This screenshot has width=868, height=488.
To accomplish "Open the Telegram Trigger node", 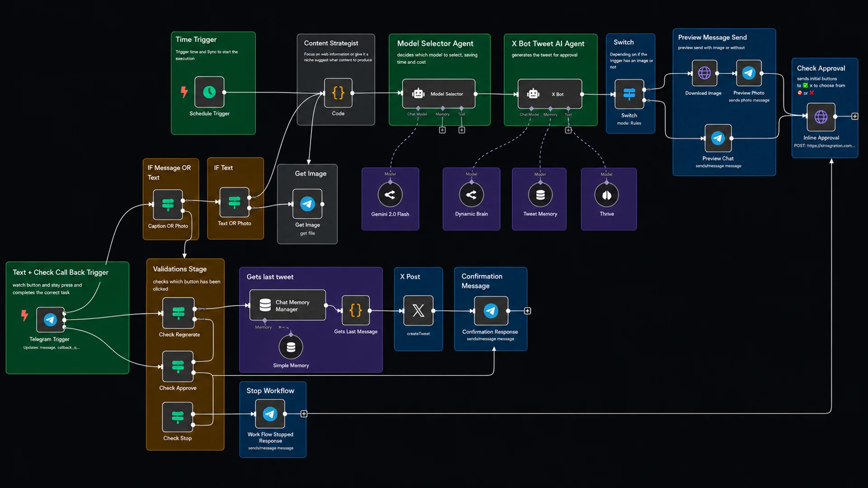I will click(x=50, y=320).
